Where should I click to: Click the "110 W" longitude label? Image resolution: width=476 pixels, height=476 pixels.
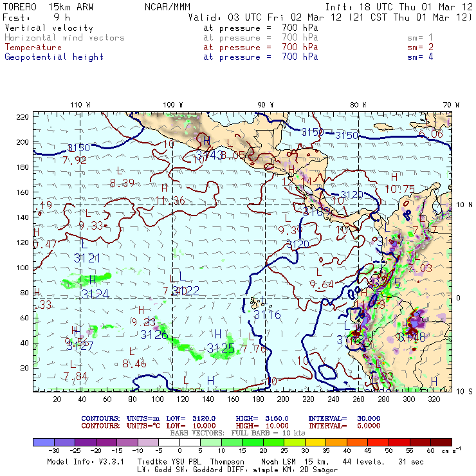[x=80, y=105]
